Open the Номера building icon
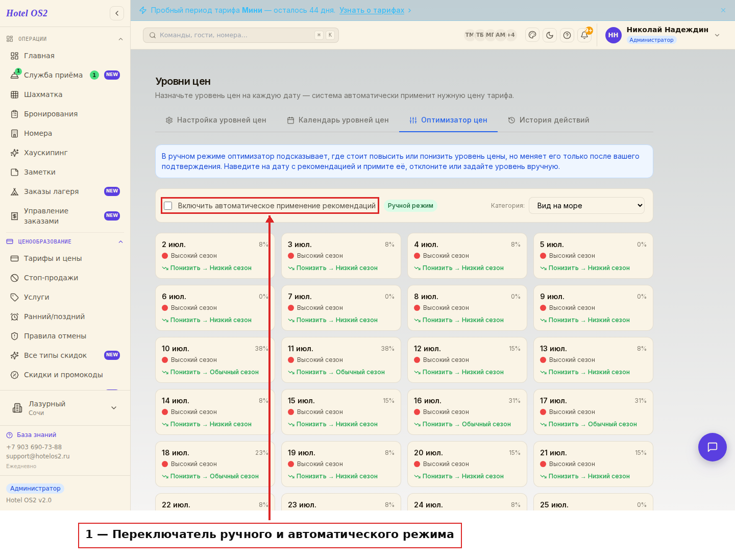The height and width of the screenshot is (560, 735). click(x=14, y=133)
